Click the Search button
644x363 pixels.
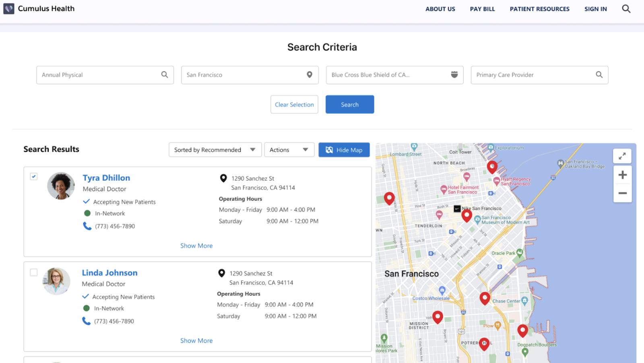pos(349,104)
